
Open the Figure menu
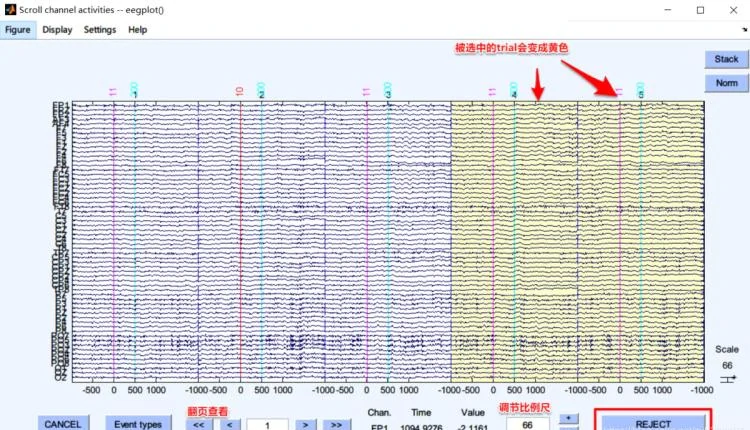[18, 30]
